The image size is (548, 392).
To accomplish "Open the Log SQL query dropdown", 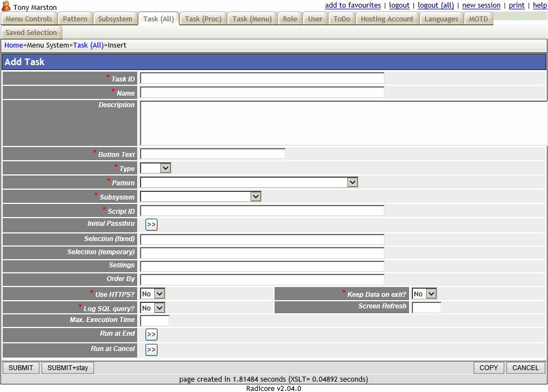I will [x=153, y=308].
